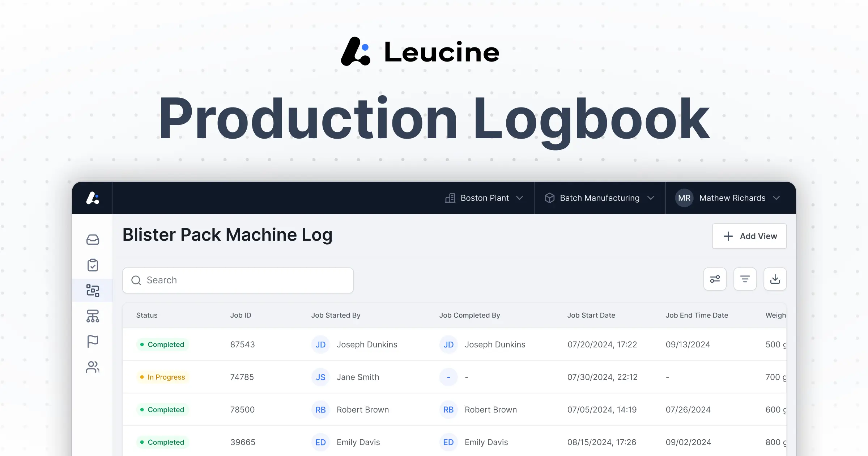Click RB avatar in Job Started By column
This screenshot has width=868, height=456.
tap(320, 410)
